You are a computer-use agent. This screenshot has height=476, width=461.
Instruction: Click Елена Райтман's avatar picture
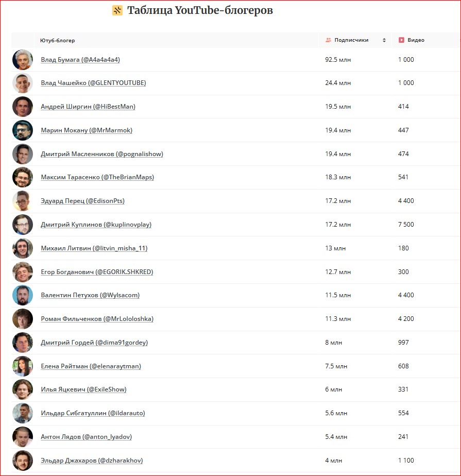click(x=23, y=366)
